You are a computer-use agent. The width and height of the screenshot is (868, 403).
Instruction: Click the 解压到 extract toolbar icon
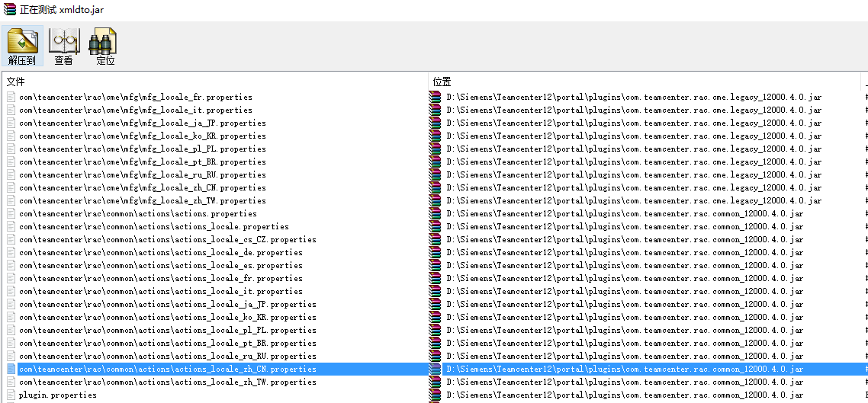click(22, 46)
